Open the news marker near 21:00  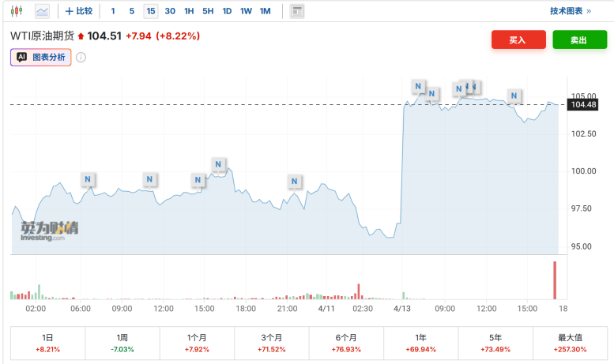(x=294, y=181)
